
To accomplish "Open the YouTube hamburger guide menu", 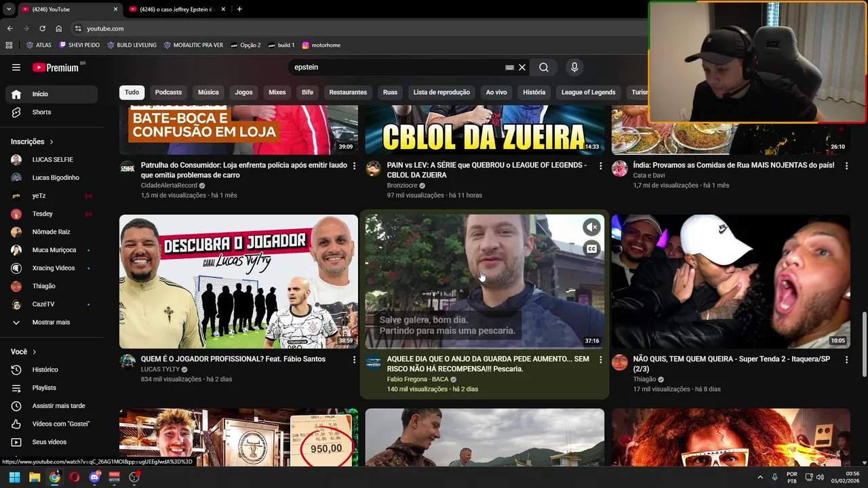I will (16, 67).
